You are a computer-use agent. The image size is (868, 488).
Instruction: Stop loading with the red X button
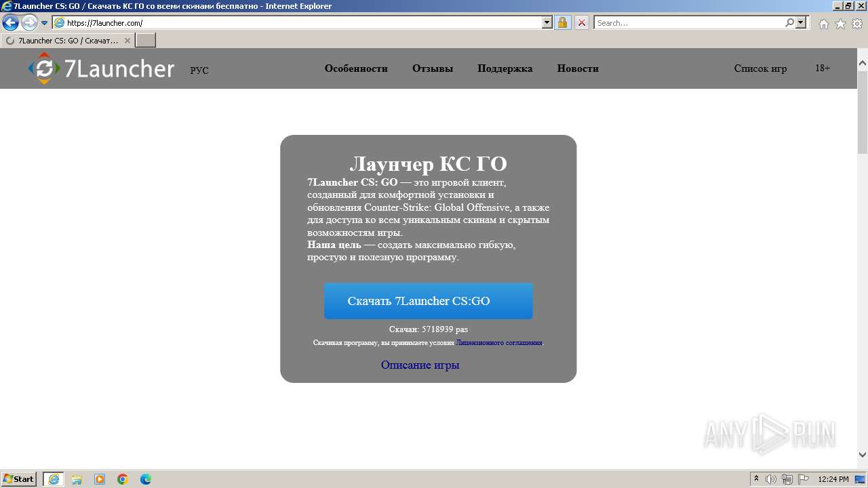tap(582, 22)
